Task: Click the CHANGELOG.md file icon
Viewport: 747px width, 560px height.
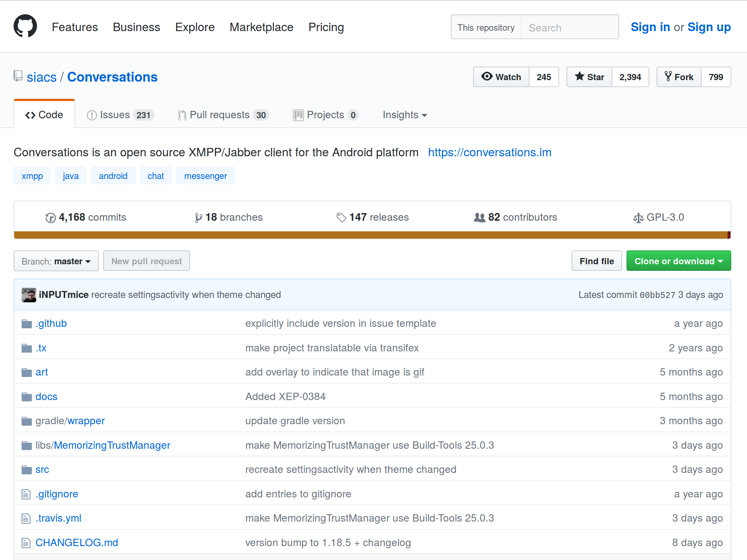Action: coord(26,543)
